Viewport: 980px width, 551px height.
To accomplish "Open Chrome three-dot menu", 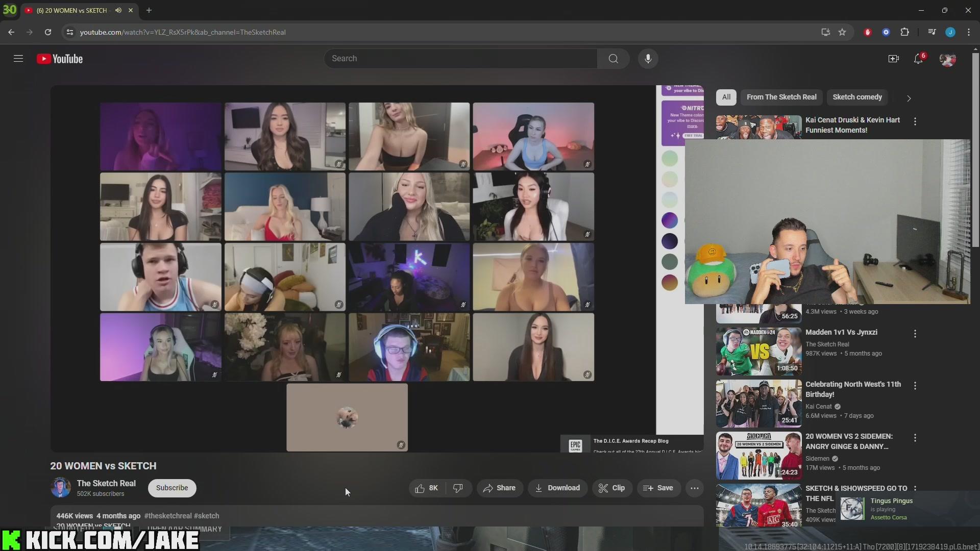I will tap(969, 32).
